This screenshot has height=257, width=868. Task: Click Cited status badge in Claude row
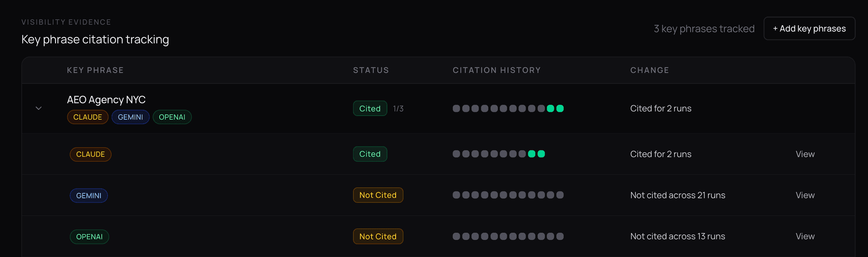point(370,154)
